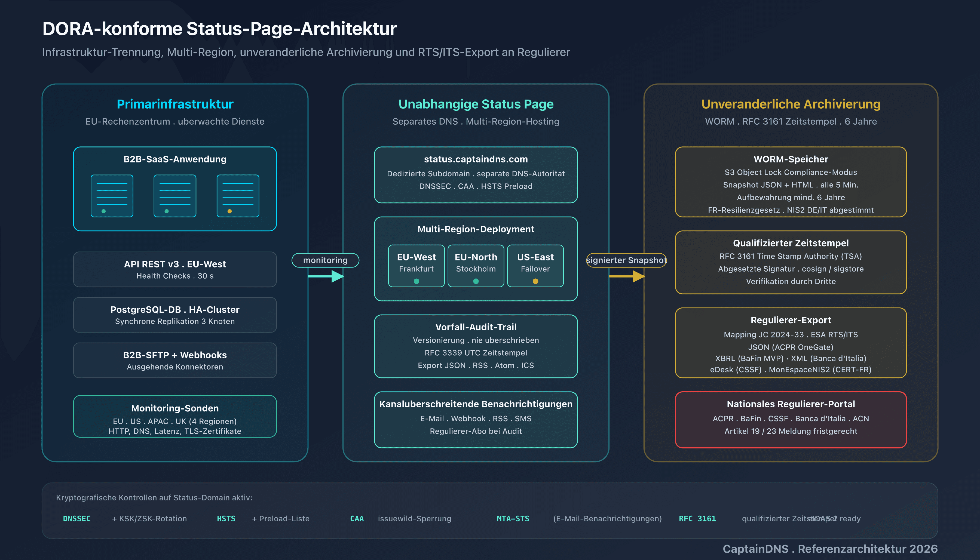Click the '+ Preload-Liste' text
Viewport: 980px width, 560px height.
tap(281, 518)
